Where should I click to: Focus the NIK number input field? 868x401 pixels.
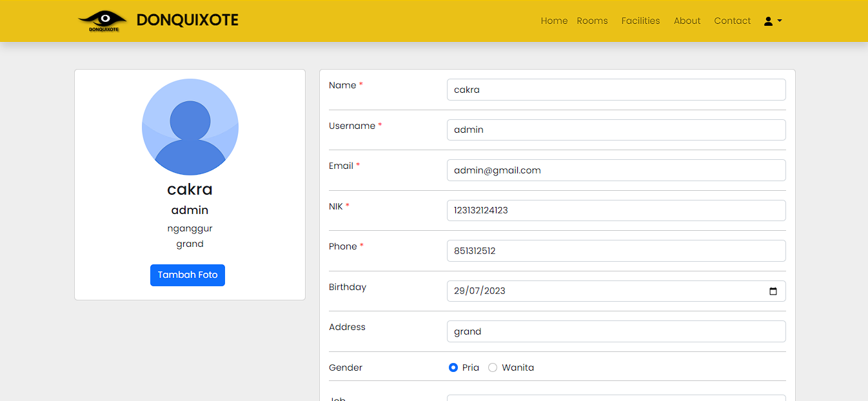click(616, 210)
